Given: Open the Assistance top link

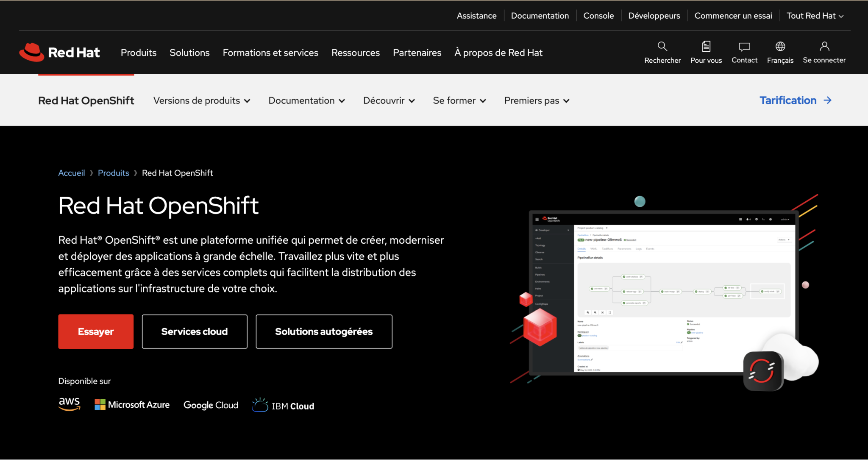Looking at the screenshot, I should [x=477, y=16].
